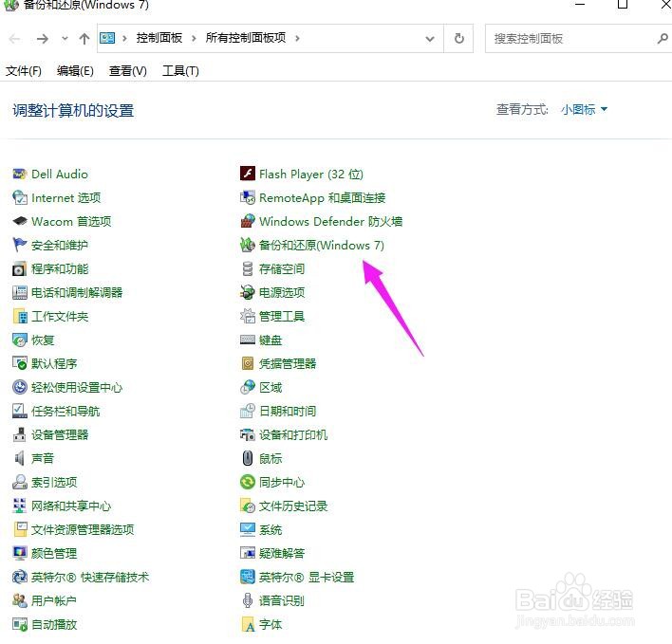
Task: Click the 备份和还原(Windows 7) icon
Action: coord(248,245)
